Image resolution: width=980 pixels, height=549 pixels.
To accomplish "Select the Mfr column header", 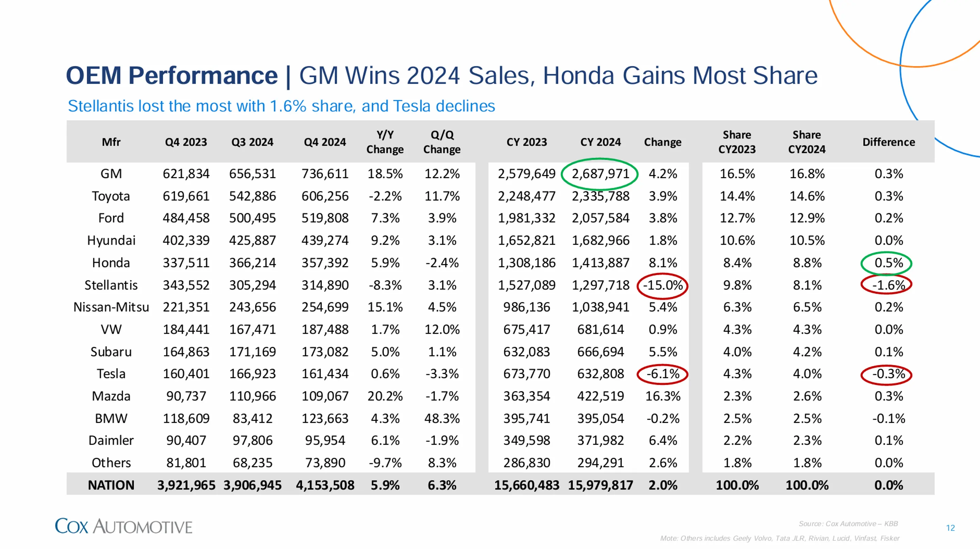I will click(x=111, y=142).
